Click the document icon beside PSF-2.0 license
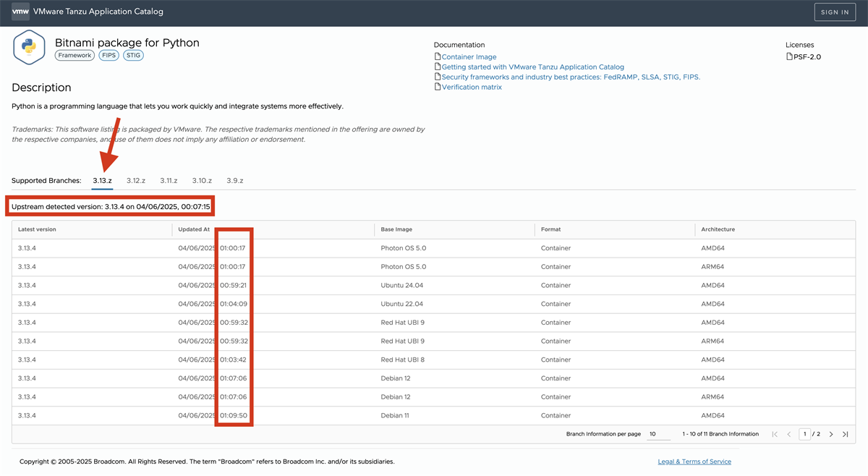This screenshot has height=476, width=868. 789,57
